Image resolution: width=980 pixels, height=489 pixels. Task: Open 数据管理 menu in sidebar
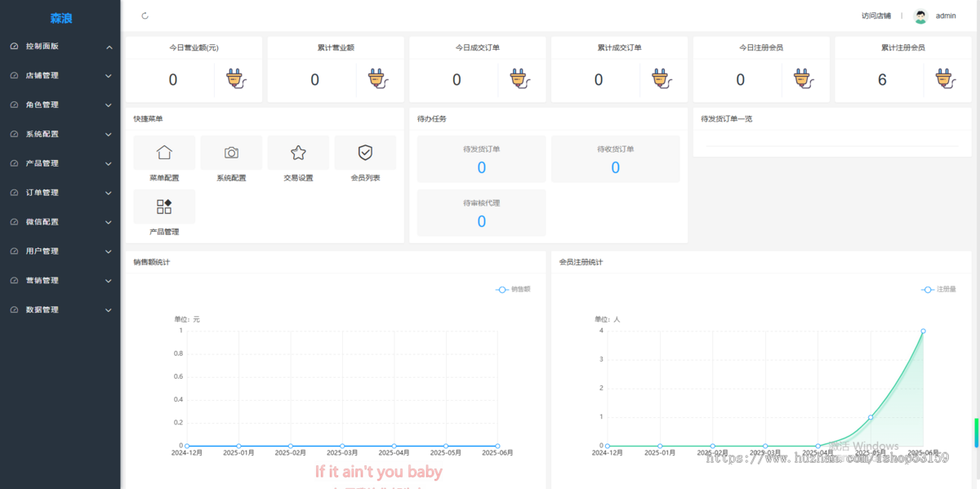(x=60, y=310)
